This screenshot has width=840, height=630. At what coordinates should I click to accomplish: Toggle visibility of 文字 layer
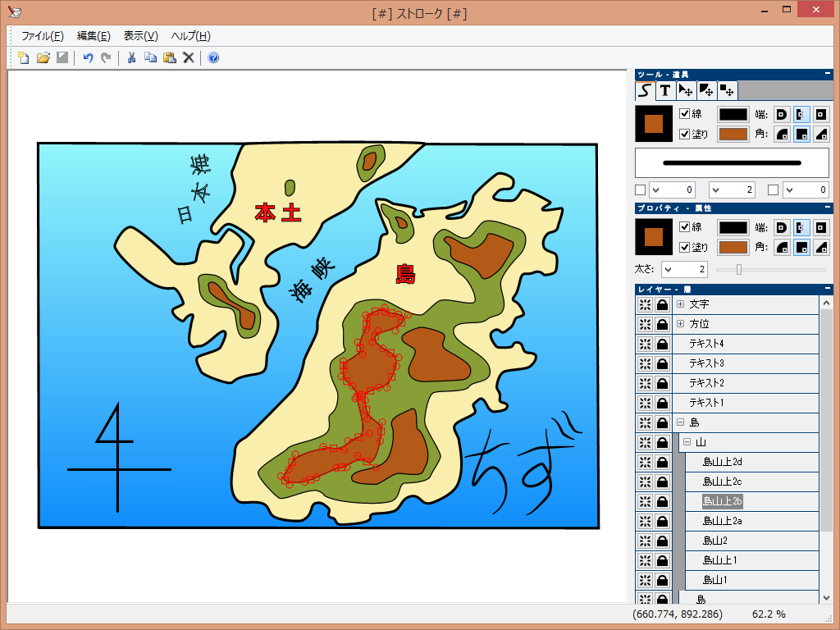645,304
